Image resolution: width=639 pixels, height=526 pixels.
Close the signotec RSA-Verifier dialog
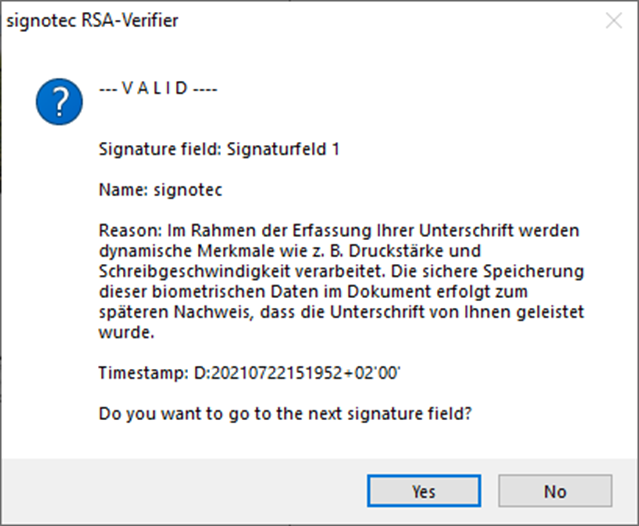click(x=611, y=19)
